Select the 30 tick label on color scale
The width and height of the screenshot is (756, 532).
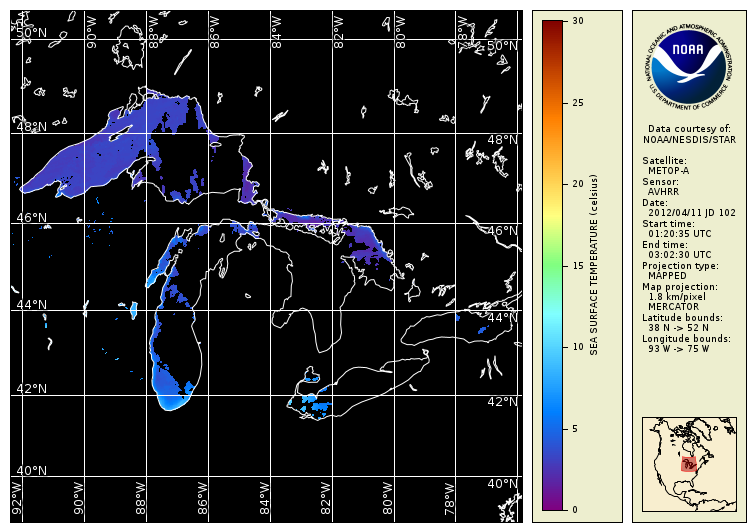click(578, 21)
